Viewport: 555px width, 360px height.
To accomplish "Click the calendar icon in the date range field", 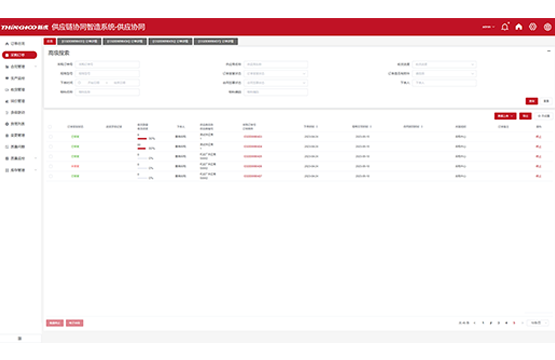I will point(79,82).
